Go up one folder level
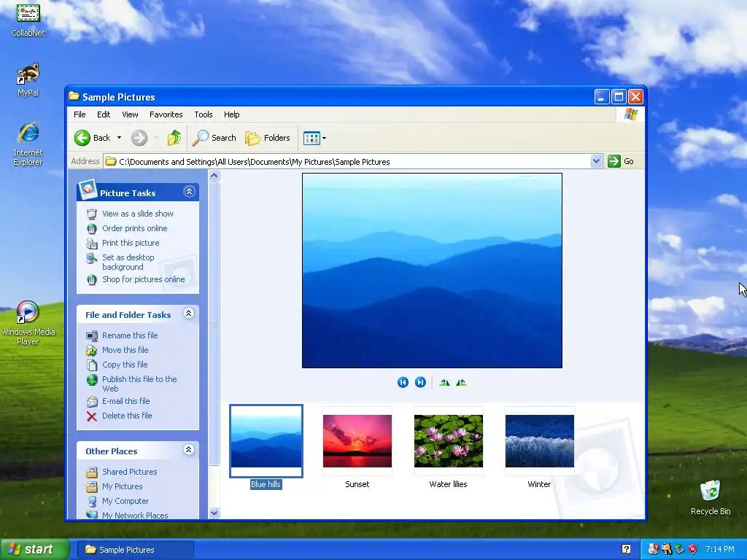This screenshot has height=560, width=747. [x=174, y=138]
